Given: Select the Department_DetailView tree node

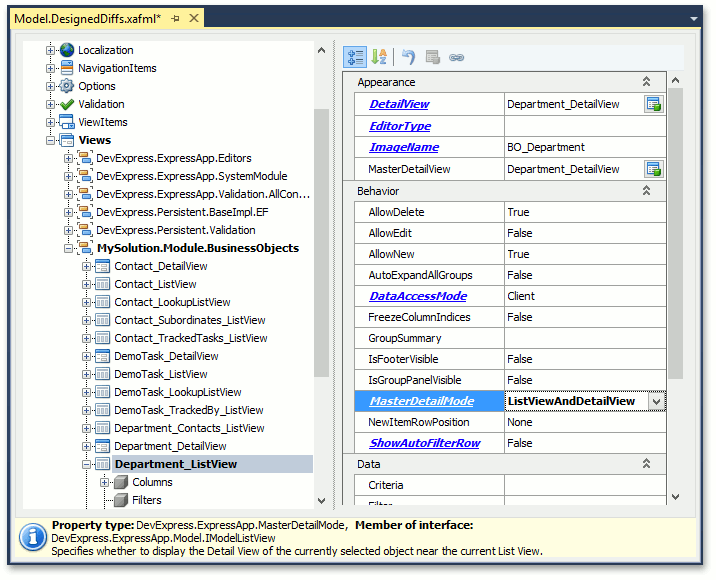Looking at the screenshot, I should pyautogui.click(x=170, y=446).
